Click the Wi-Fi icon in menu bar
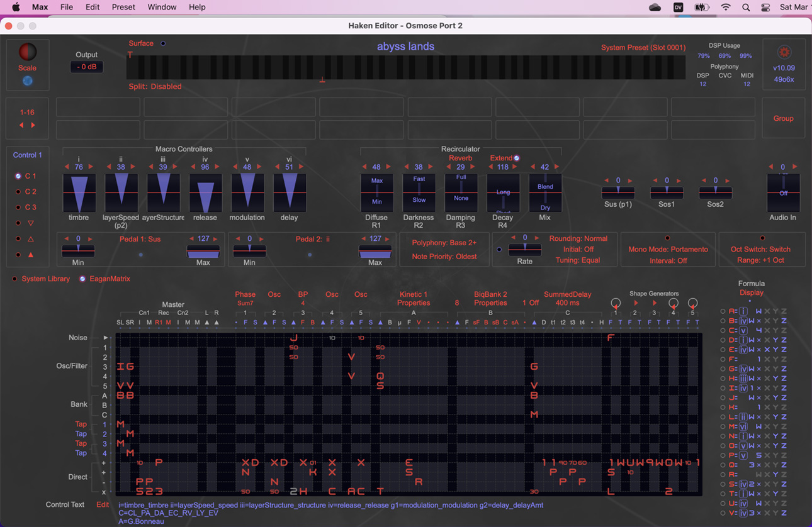The image size is (812, 527). point(726,8)
